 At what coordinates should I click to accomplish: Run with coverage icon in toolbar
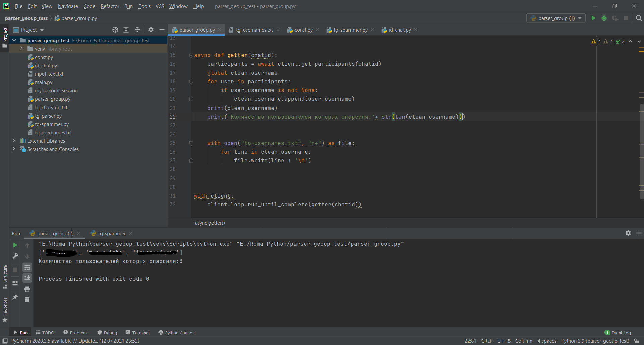click(615, 18)
